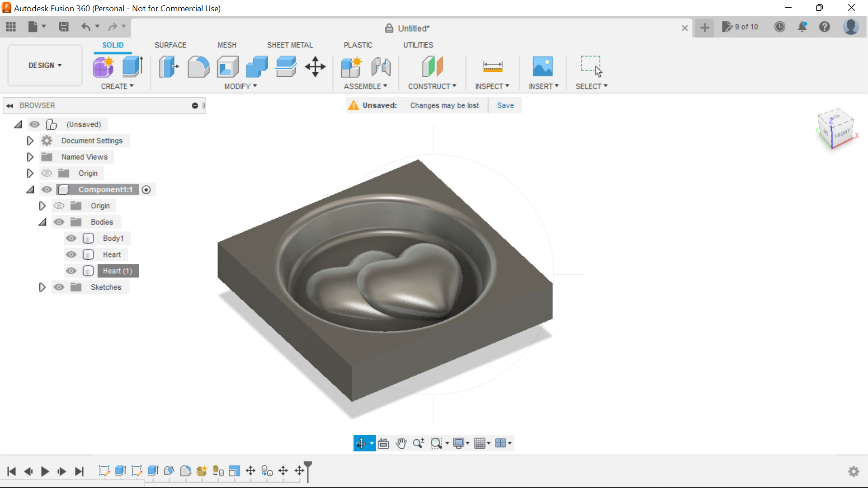This screenshot has height=488, width=868.
Task: Open the DESIGN workspace dropdown
Action: pos(45,66)
